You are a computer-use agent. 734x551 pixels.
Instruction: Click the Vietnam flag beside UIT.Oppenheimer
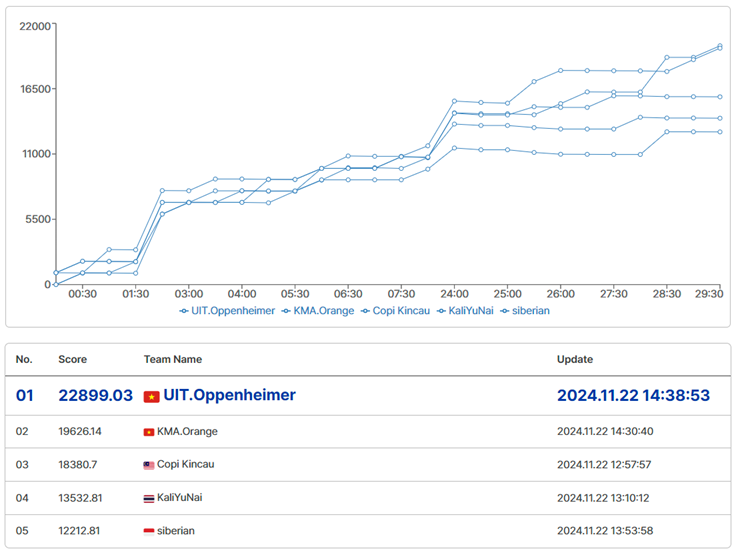(151, 397)
